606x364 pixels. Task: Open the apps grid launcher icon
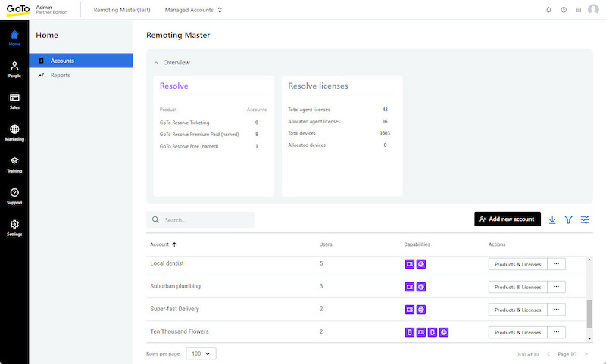[x=579, y=10]
